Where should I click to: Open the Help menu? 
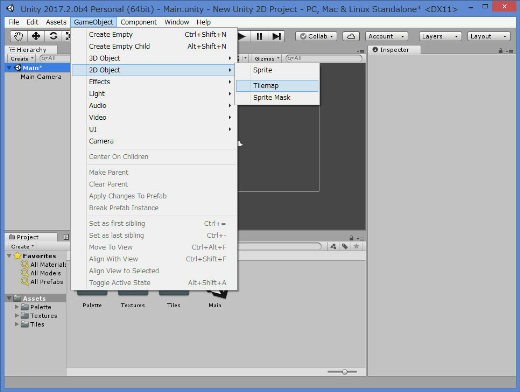click(x=203, y=22)
